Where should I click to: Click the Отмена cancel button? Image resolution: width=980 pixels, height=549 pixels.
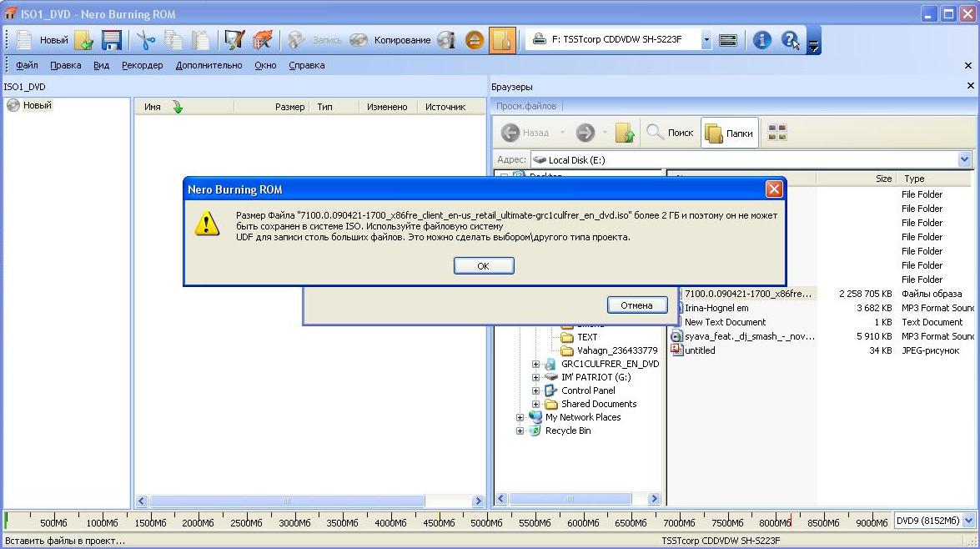[x=636, y=305]
